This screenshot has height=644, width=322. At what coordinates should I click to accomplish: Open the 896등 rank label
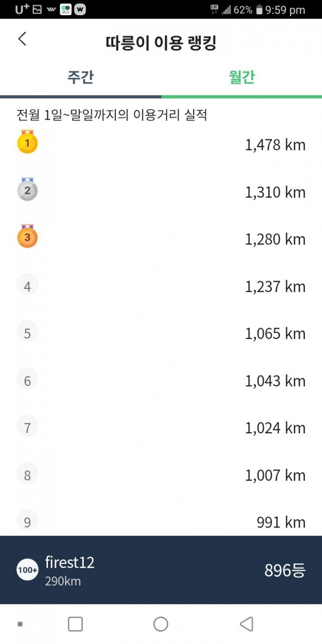tap(285, 570)
